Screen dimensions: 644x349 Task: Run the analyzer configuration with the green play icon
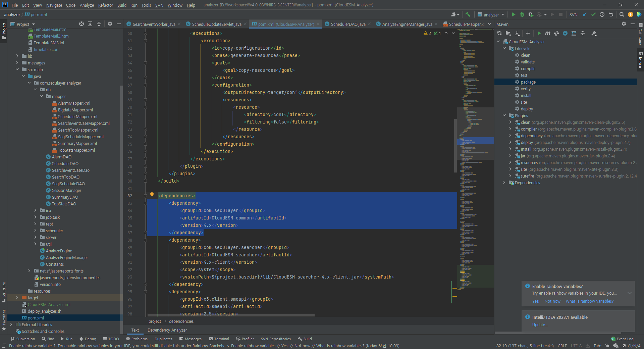click(514, 14)
